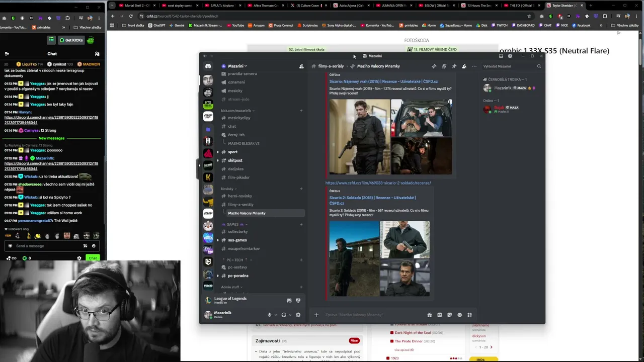Open Chrome tab search dropdown
Viewport: 644px width, 362px height.
tap(113, 6)
